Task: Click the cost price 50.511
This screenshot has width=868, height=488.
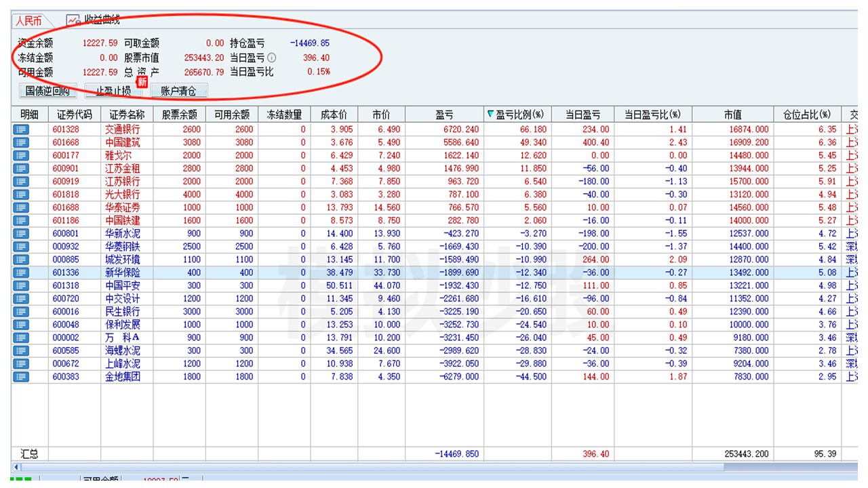Action: point(340,285)
